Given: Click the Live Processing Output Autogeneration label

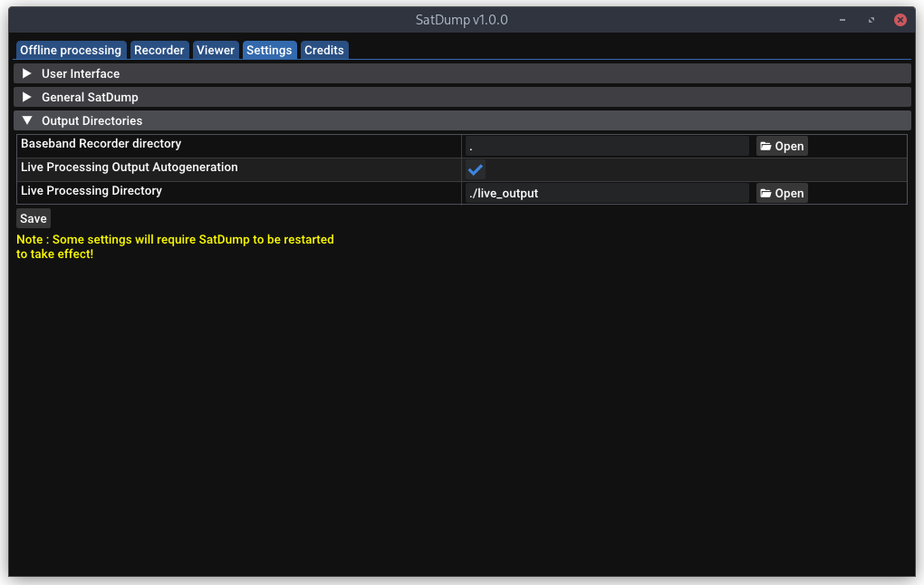Looking at the screenshot, I should (129, 168).
